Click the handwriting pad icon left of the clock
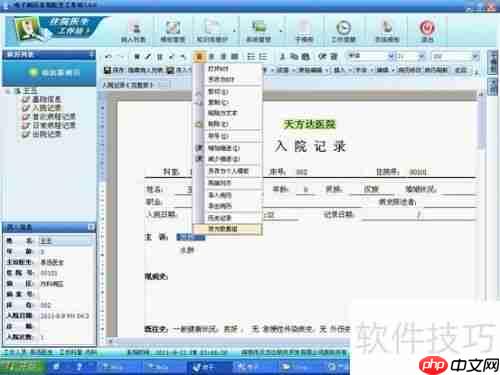The width and height of the screenshot is (500, 375). coord(304,32)
